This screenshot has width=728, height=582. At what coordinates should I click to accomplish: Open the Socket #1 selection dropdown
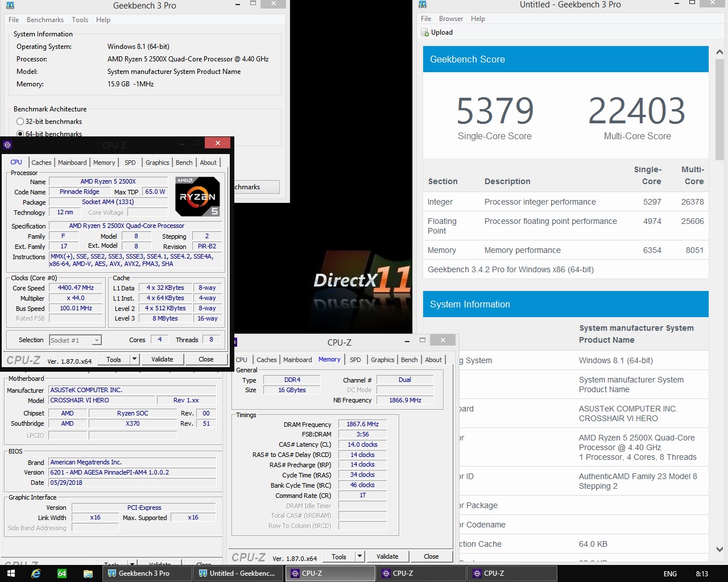[75, 340]
